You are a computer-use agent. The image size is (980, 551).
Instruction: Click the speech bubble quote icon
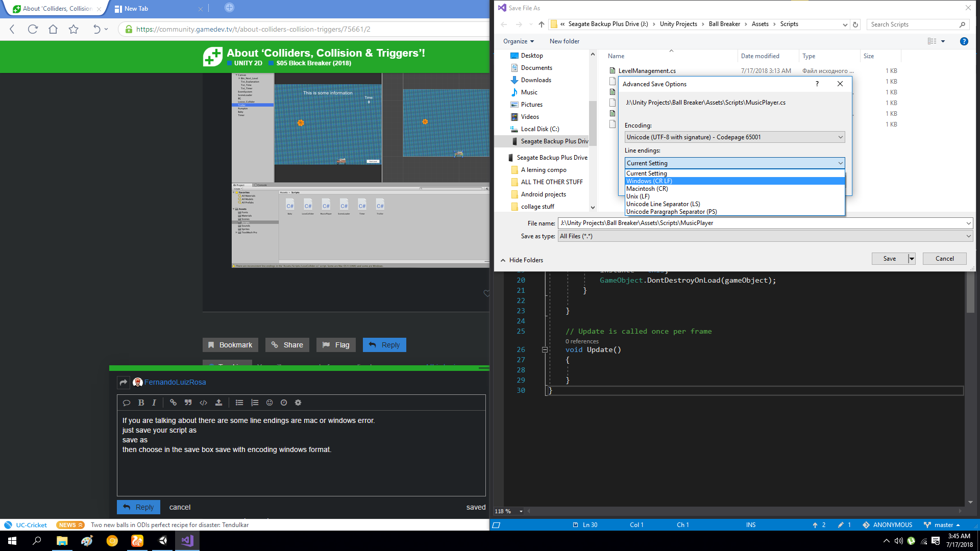point(127,403)
